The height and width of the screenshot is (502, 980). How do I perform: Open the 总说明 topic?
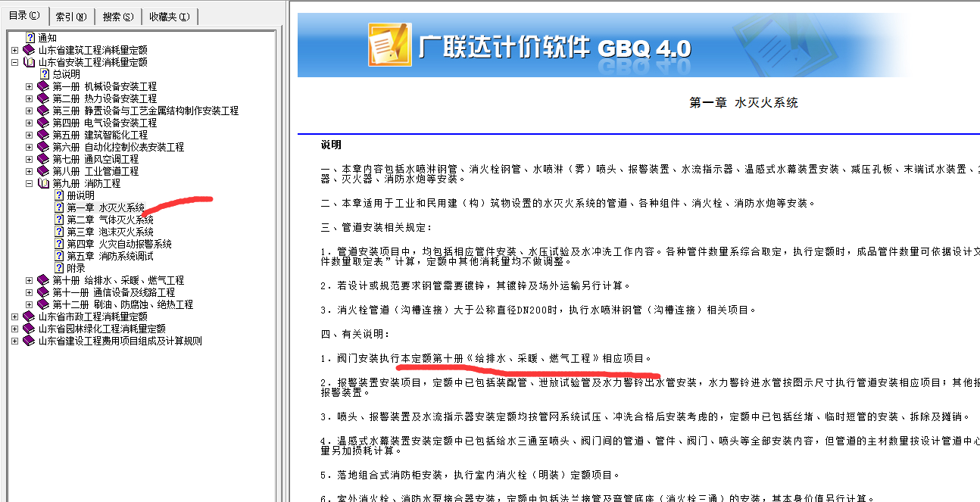click(x=66, y=74)
